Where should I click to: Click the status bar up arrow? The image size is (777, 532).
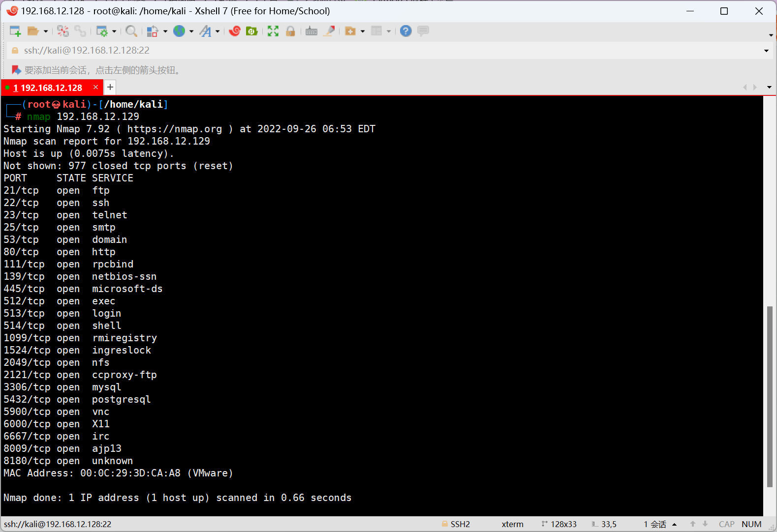(x=693, y=524)
